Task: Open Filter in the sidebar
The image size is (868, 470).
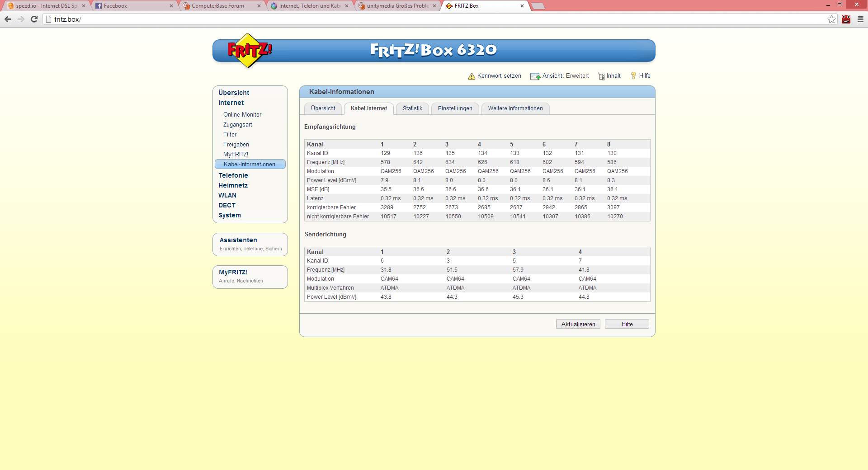Action: 230,135
